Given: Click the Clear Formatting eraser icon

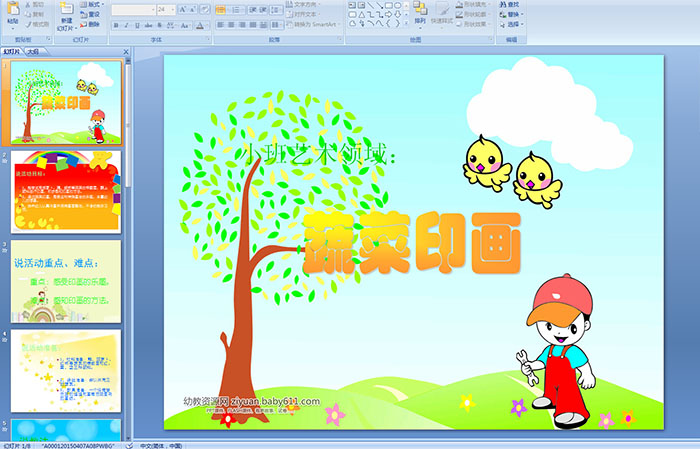Looking at the screenshot, I should tap(205, 9).
